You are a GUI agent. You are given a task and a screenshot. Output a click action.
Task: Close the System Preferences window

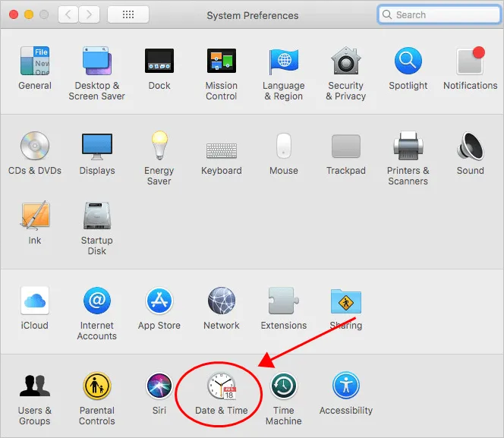14,14
